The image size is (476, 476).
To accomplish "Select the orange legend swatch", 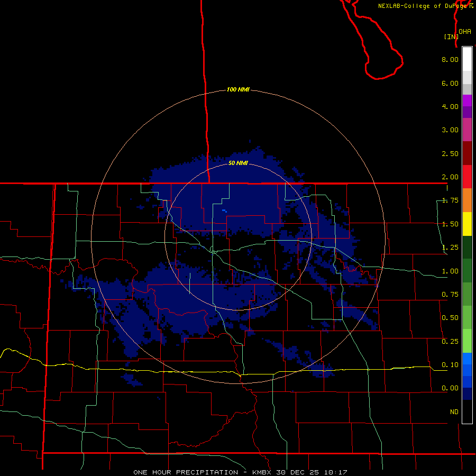I will (467, 200).
